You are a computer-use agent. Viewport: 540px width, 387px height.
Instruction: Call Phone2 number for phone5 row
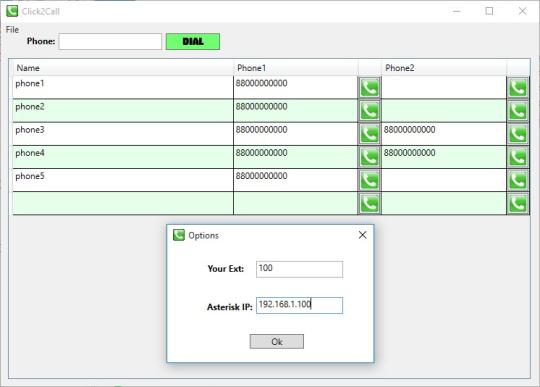518,180
